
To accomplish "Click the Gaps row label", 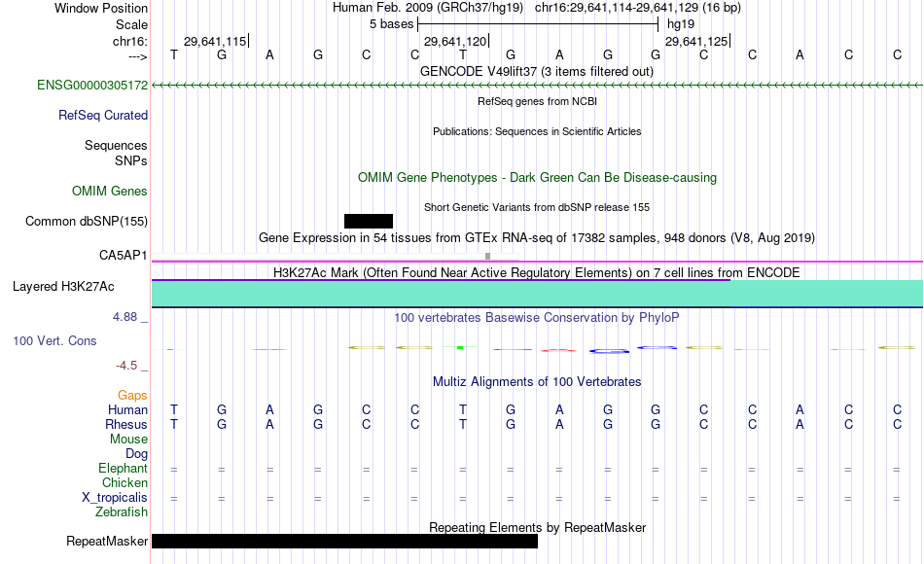I will pos(132,395).
